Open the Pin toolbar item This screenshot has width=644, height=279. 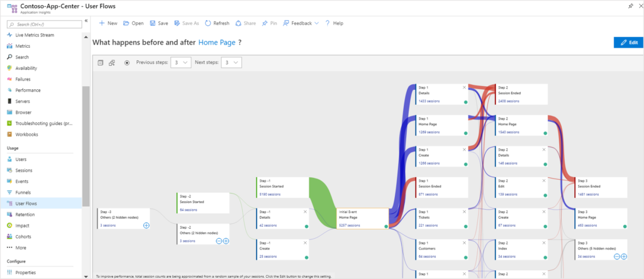[269, 23]
